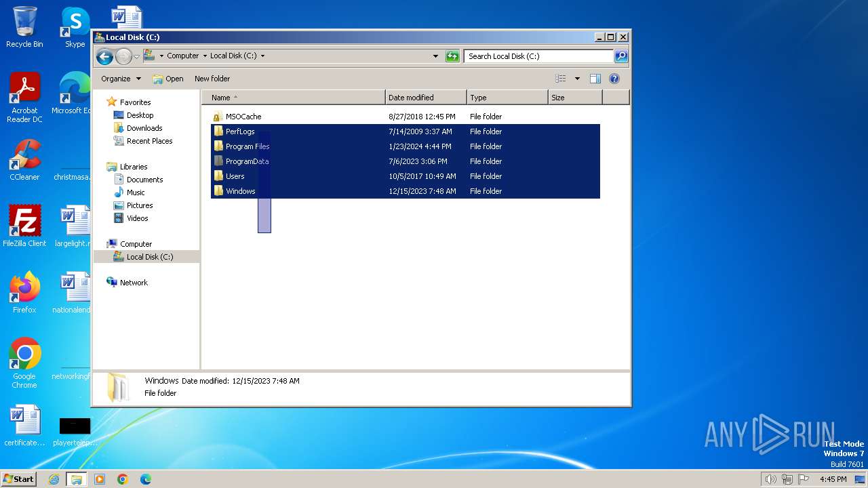Click the Back navigation arrow

click(x=104, y=56)
